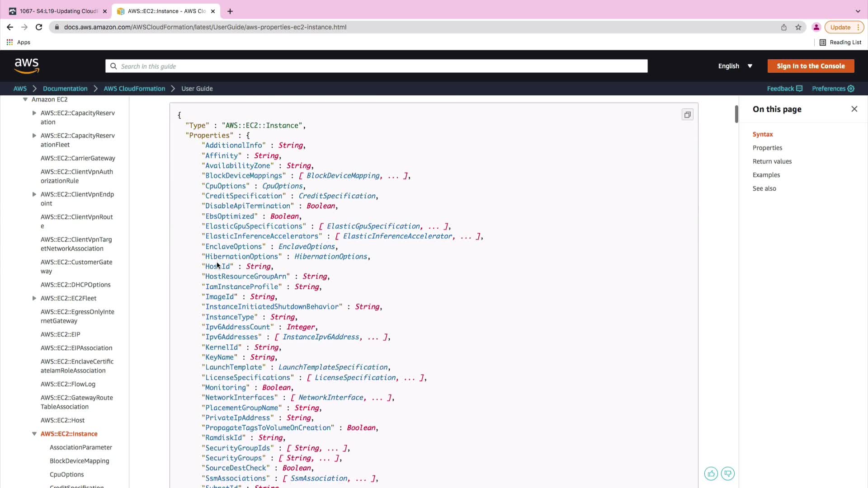Screen dimensions: 868x488
Task: Open the Chrome profile avatar
Action: (816, 27)
